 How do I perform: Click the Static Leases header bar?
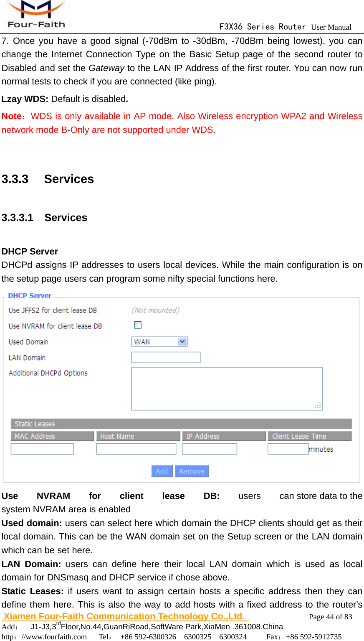[x=180, y=423]
